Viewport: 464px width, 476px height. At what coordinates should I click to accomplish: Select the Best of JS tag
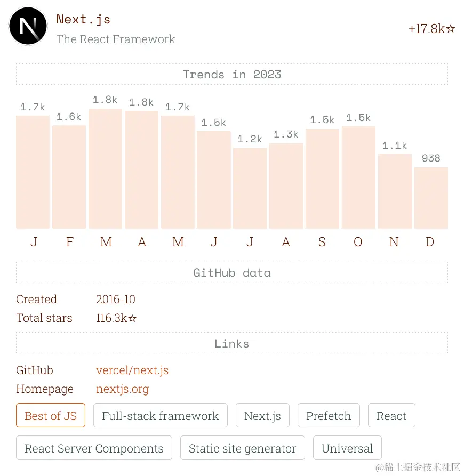[51, 416]
